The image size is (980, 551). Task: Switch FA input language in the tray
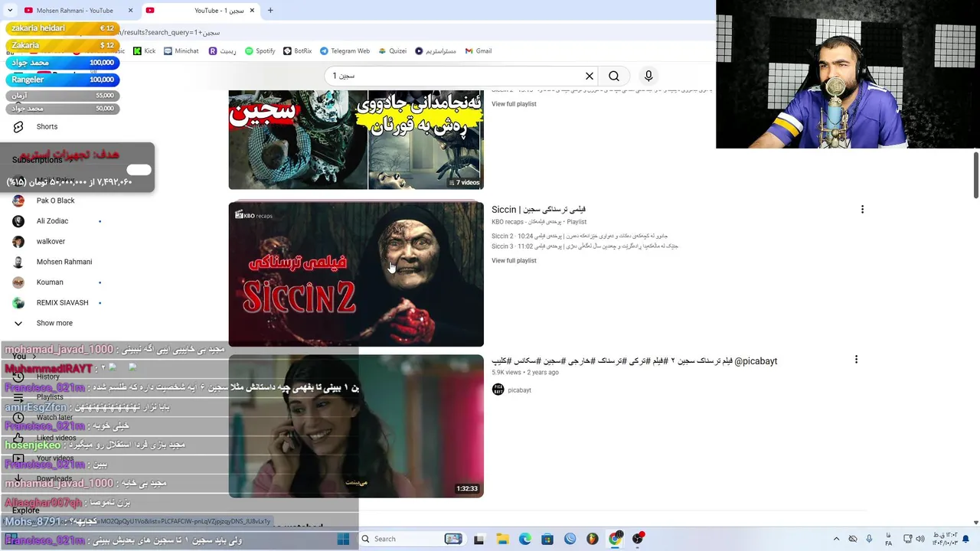(888, 539)
